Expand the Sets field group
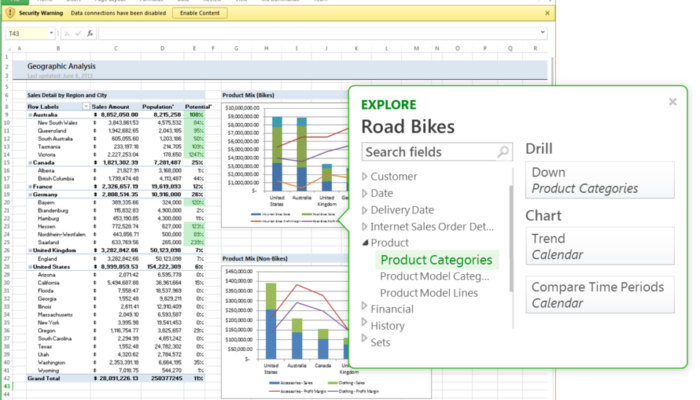 tap(364, 338)
